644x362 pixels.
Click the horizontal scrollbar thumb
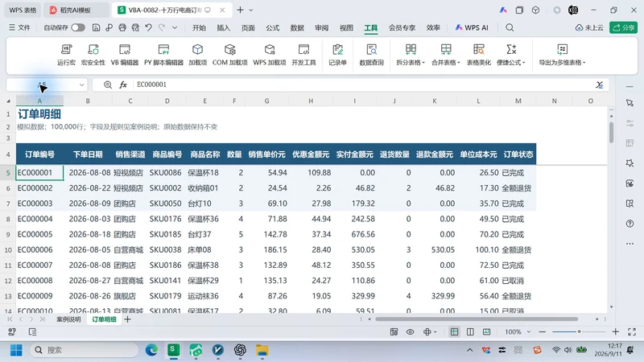[477, 319]
